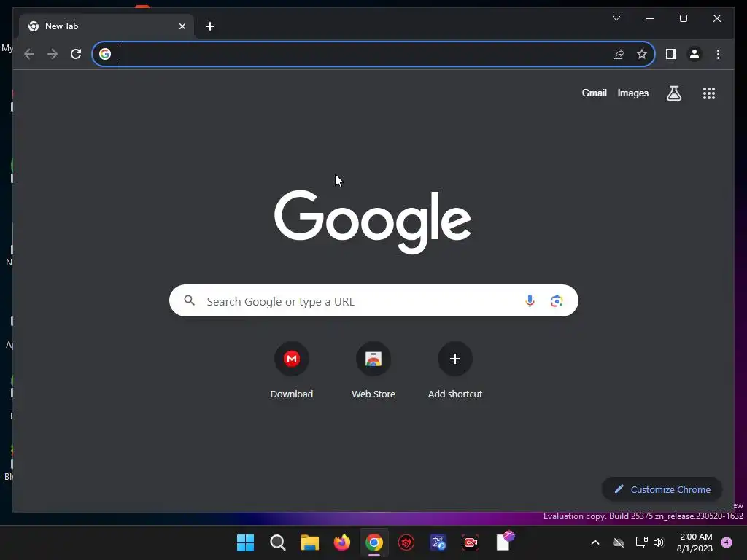747x560 pixels.
Task: Reload the page with the refresh icon
Action: coord(76,54)
